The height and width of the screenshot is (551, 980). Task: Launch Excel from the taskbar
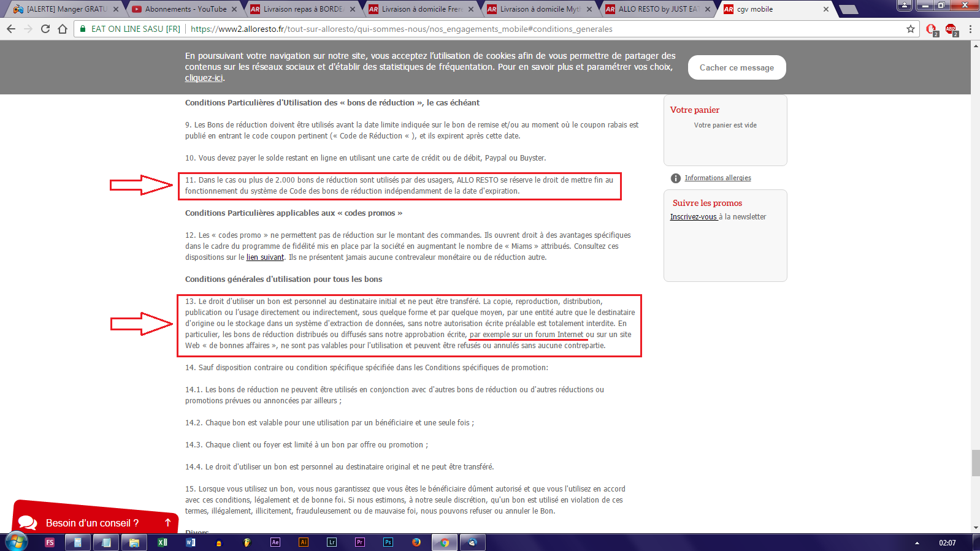click(163, 542)
